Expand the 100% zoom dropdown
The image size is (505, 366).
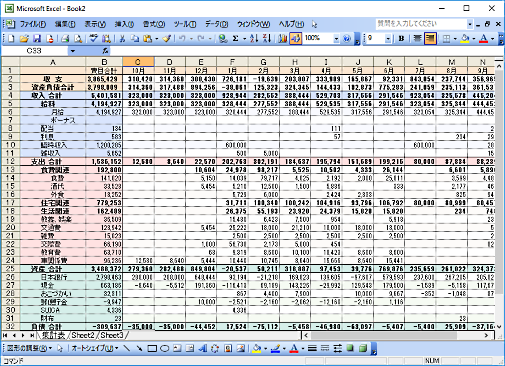[x=336, y=39]
